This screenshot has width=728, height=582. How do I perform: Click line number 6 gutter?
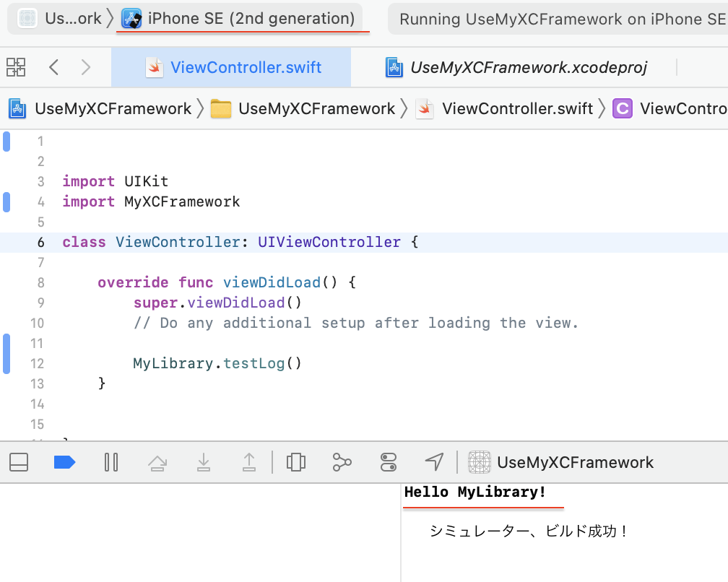[41, 243]
